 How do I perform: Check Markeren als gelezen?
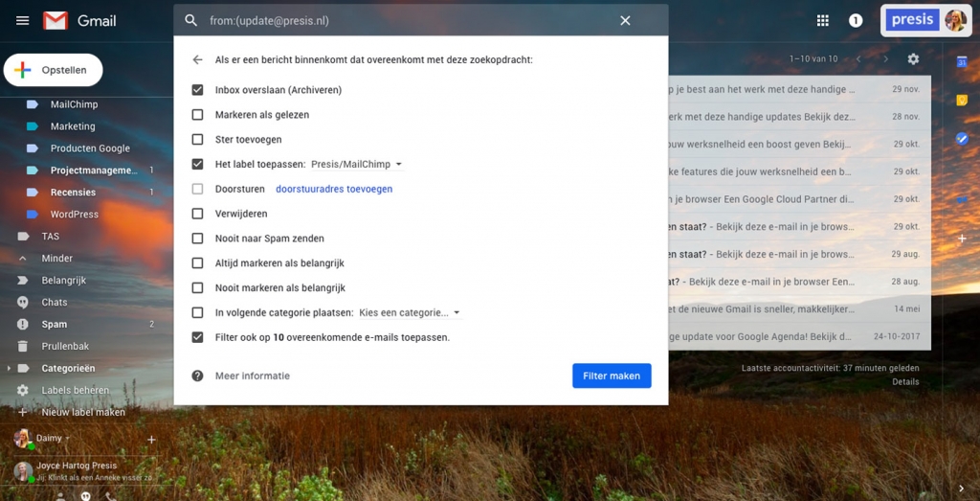tap(197, 114)
